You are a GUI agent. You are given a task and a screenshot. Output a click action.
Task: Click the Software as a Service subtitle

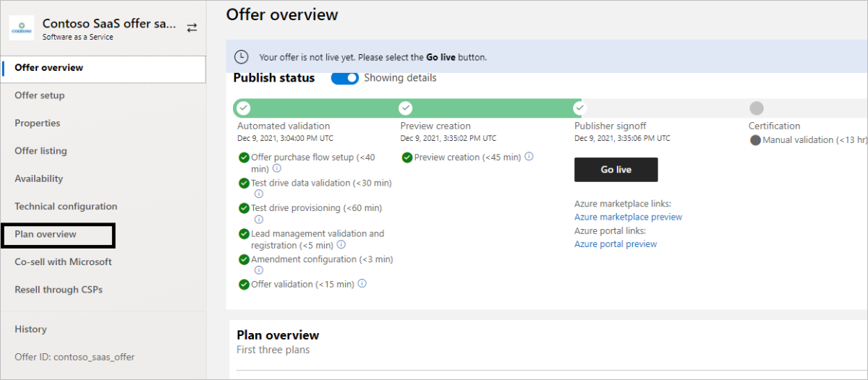click(78, 37)
